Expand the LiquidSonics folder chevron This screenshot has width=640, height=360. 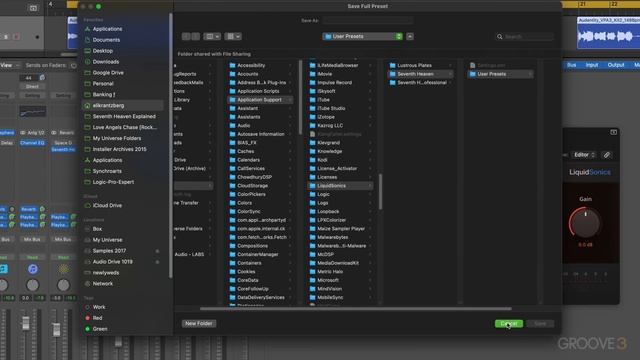[x=370, y=186]
